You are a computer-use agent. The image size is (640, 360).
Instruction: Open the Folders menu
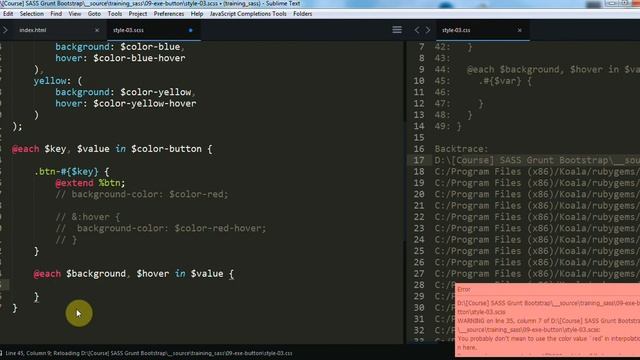click(x=302, y=14)
